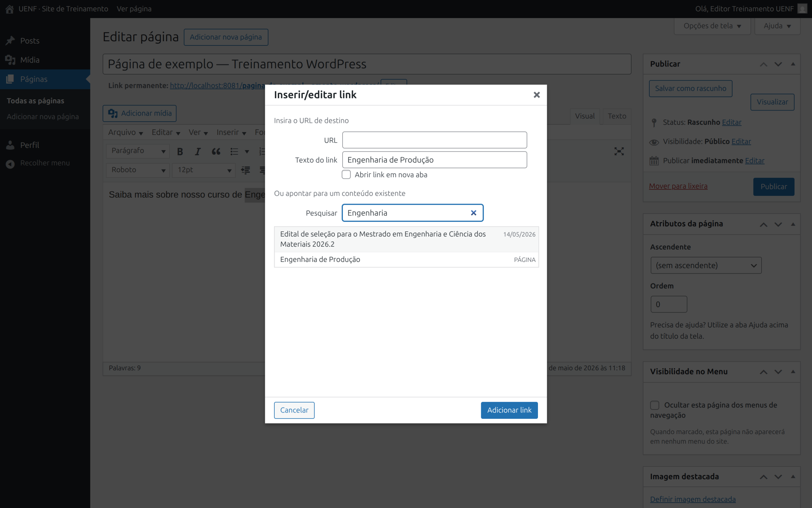Viewport: 812px width, 508px height.
Task: Click inside the URL input field
Action: tap(435, 140)
